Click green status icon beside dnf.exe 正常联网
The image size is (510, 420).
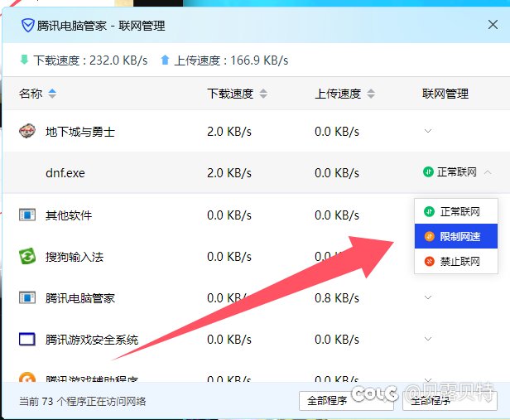point(428,171)
